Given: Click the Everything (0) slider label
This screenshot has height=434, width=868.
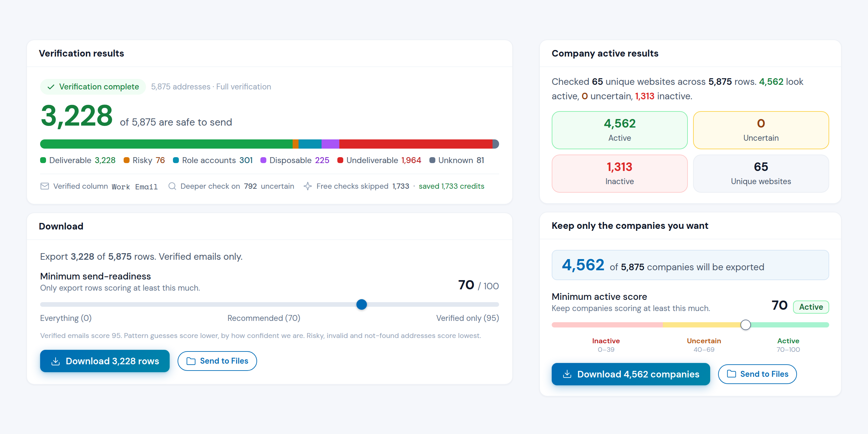Looking at the screenshot, I should (66, 318).
